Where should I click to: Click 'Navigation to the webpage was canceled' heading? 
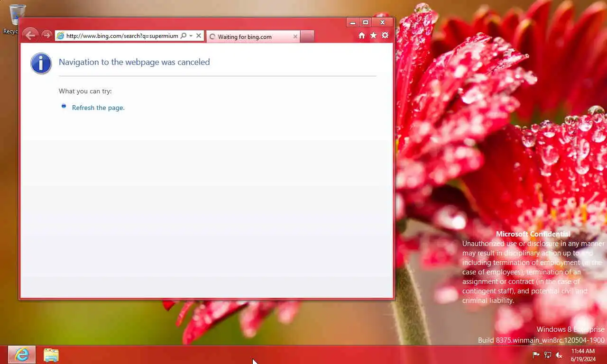pyautogui.click(x=134, y=62)
